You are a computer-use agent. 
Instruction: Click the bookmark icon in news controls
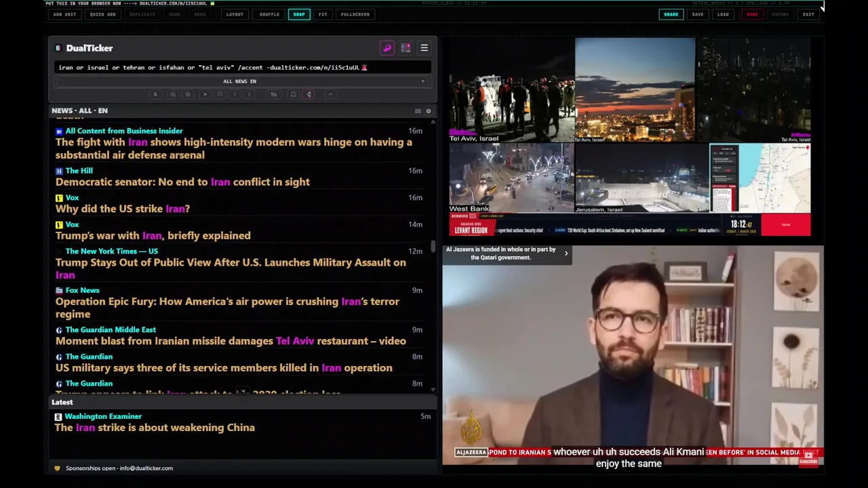tap(293, 94)
